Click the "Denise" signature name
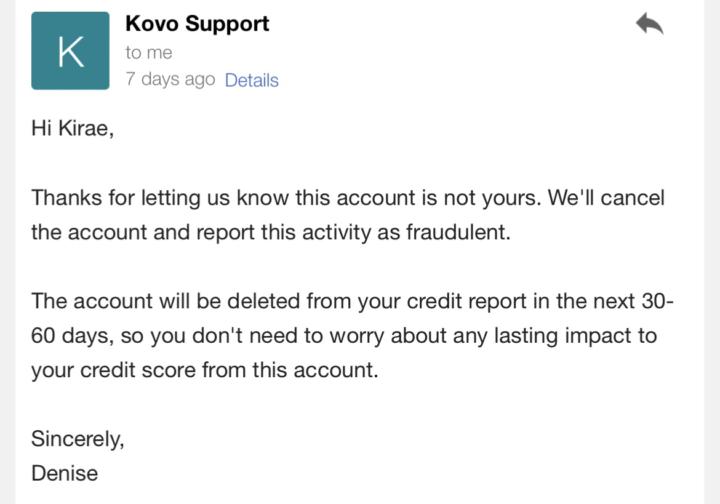 click(65, 473)
